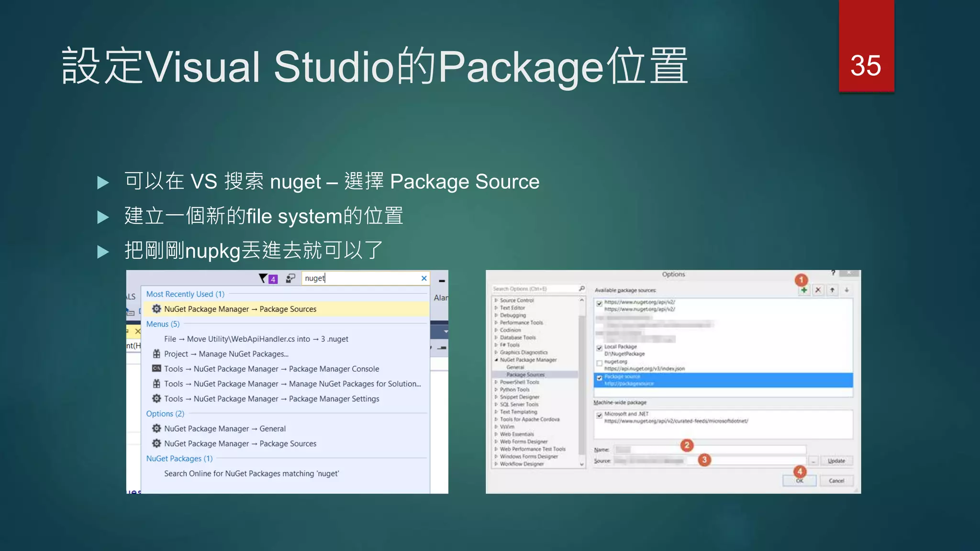
Task: Enable the unchecked nuget.org source checkbox
Action: [599, 363]
